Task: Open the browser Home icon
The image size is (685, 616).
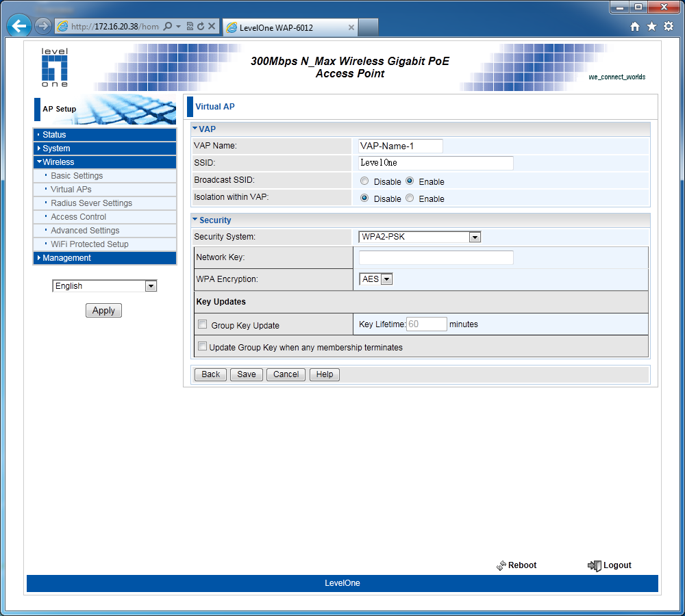Action: 635,27
